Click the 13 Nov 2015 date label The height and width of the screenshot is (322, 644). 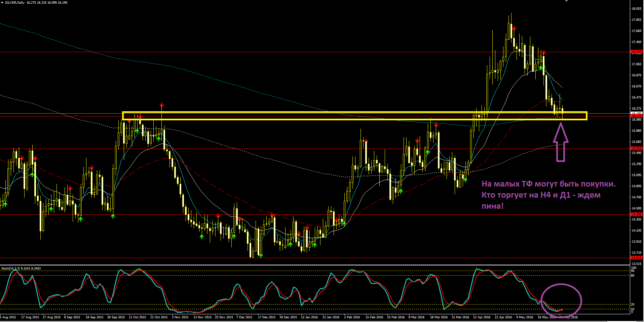click(x=202, y=317)
